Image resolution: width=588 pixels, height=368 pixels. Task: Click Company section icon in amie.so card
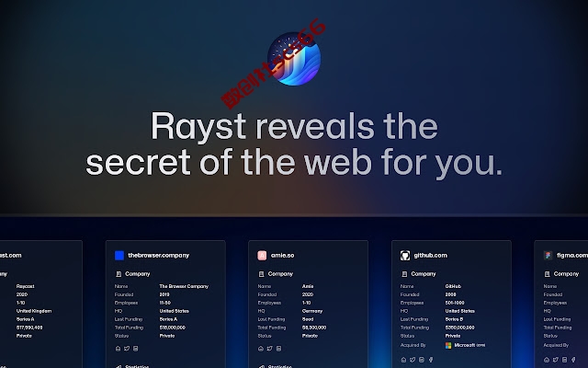click(261, 274)
